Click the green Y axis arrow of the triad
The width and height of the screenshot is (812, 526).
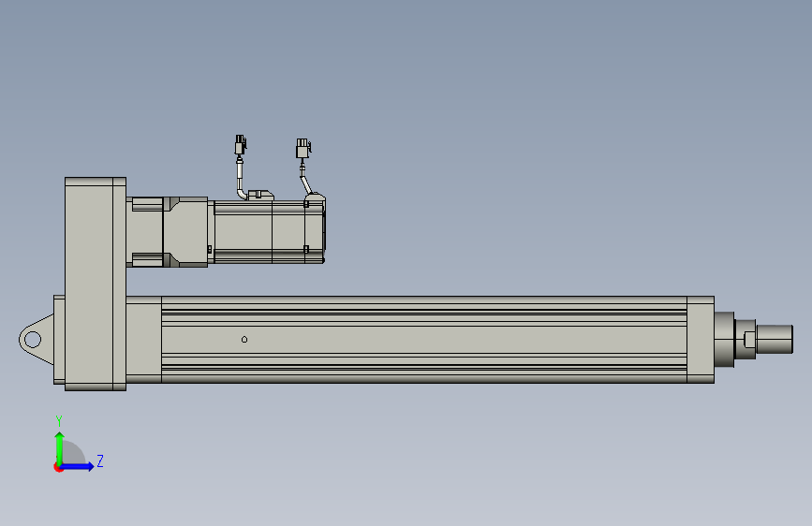point(60,447)
